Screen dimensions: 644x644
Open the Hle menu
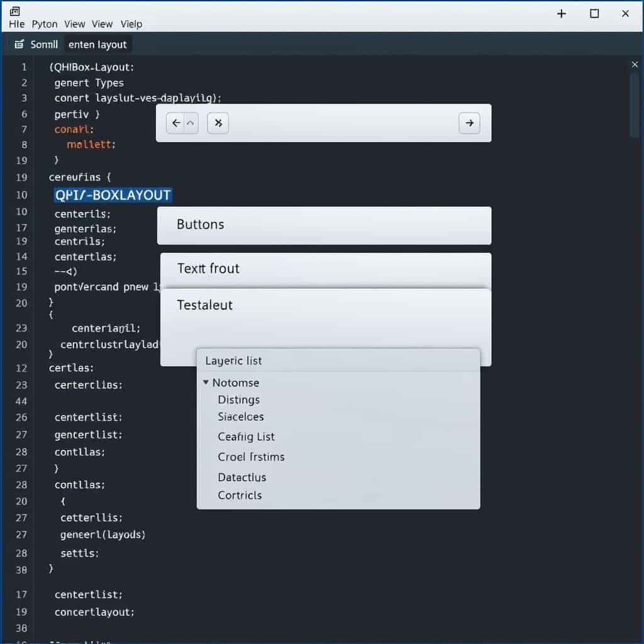(x=16, y=25)
